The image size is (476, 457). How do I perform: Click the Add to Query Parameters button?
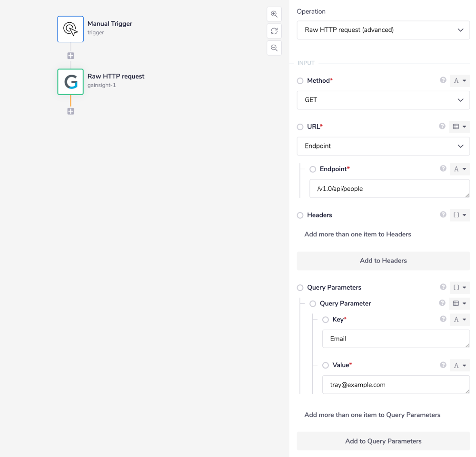pos(383,441)
